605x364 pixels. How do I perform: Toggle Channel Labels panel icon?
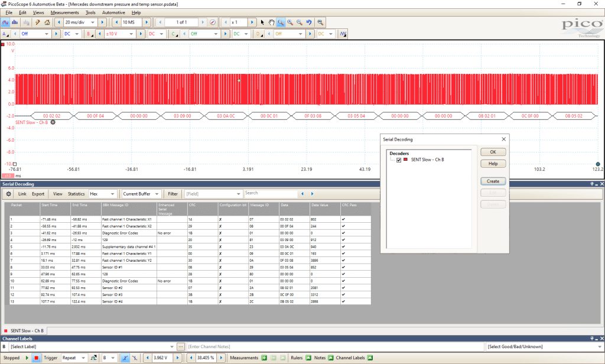click(370, 358)
